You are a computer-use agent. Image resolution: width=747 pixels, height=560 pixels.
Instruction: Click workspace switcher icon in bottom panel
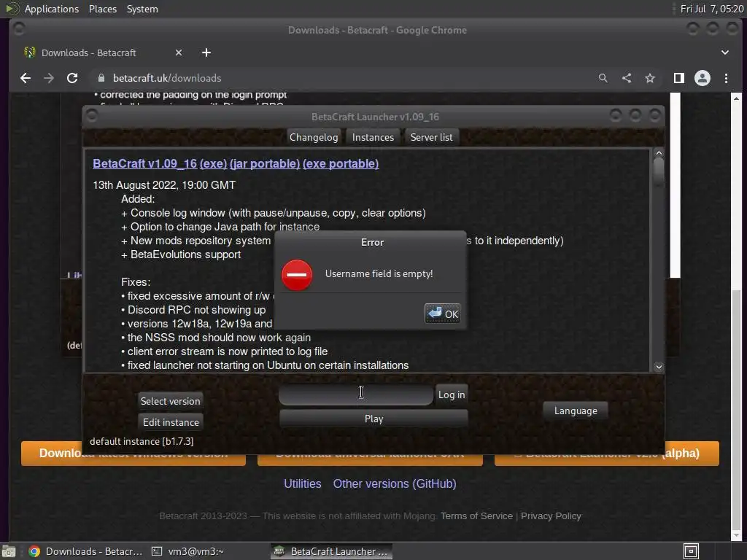click(x=691, y=551)
